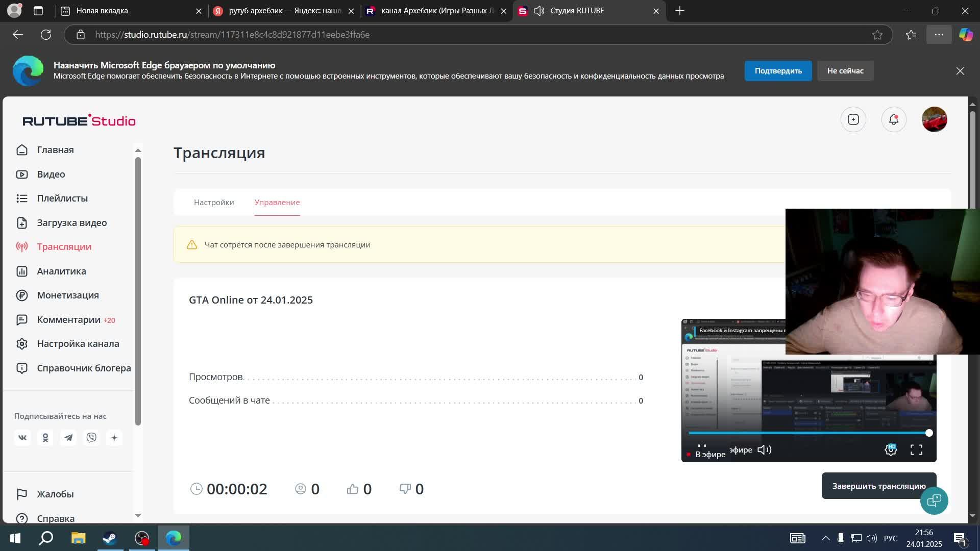Open Steam from the taskbar
The height and width of the screenshot is (551, 980).
pyautogui.click(x=110, y=538)
